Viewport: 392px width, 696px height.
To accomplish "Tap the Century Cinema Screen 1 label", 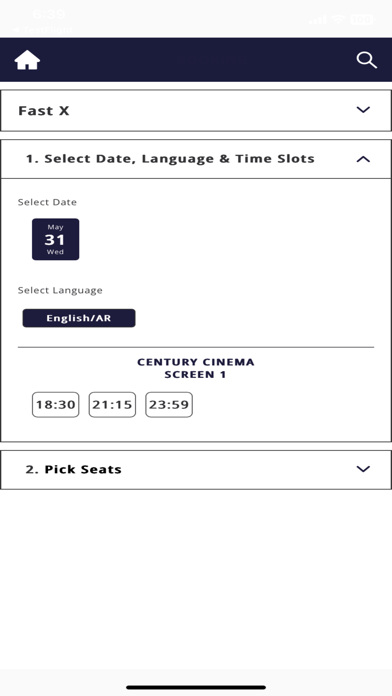I will 196,368.
